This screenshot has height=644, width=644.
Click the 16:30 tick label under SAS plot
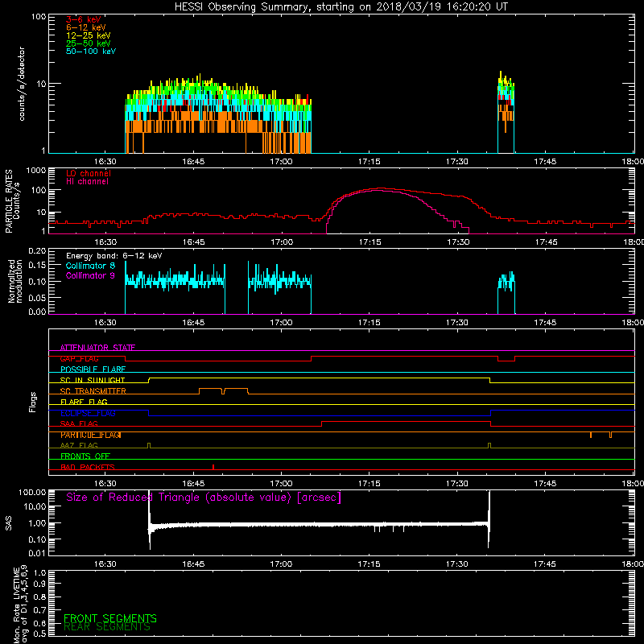point(105,564)
